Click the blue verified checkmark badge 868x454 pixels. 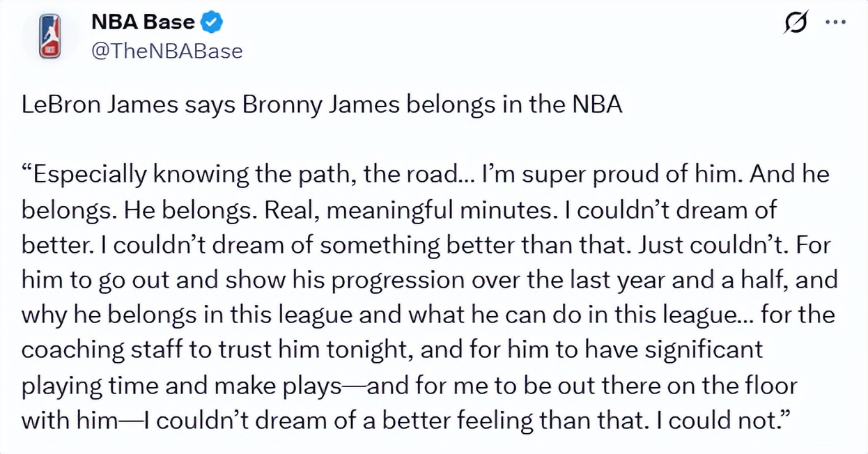(x=212, y=23)
